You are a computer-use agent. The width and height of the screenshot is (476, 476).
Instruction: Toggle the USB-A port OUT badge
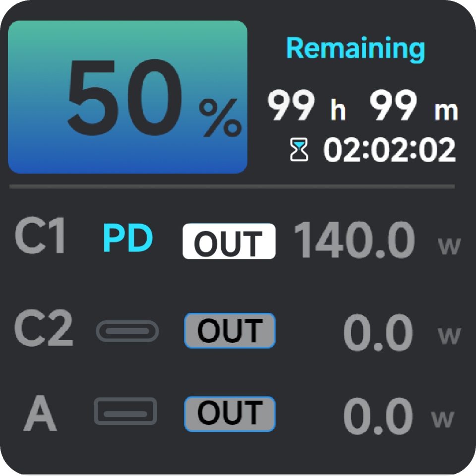[230, 414]
